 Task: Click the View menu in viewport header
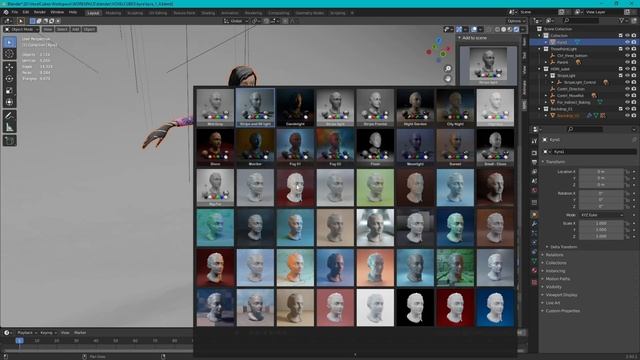pos(48,29)
